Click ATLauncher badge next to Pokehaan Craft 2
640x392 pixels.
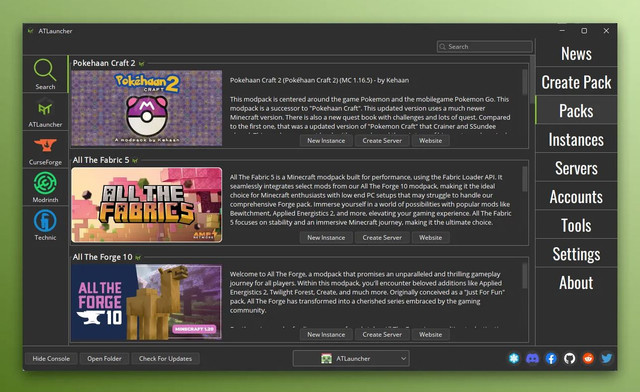[x=142, y=64]
